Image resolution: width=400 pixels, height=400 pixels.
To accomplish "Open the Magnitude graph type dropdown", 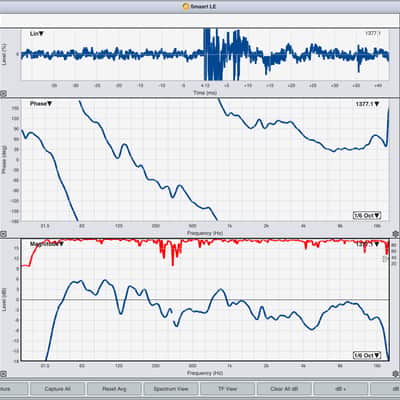I will 47,244.
